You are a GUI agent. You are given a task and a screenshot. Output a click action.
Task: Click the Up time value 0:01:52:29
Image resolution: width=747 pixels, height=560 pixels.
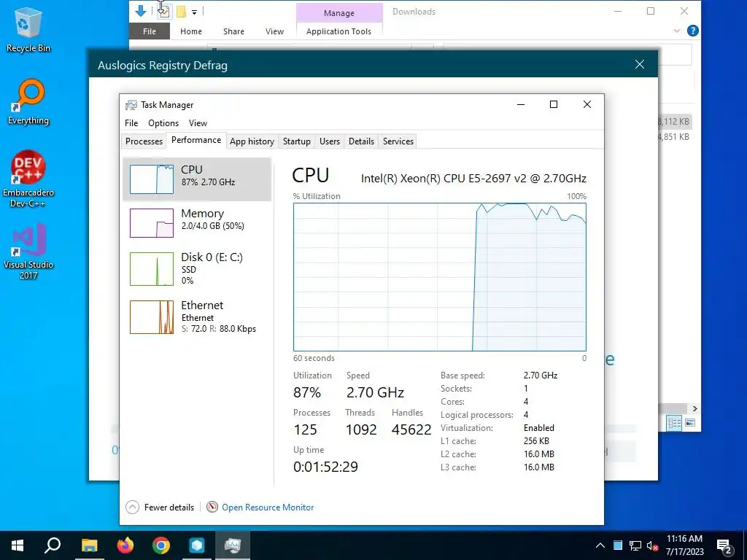pos(325,467)
